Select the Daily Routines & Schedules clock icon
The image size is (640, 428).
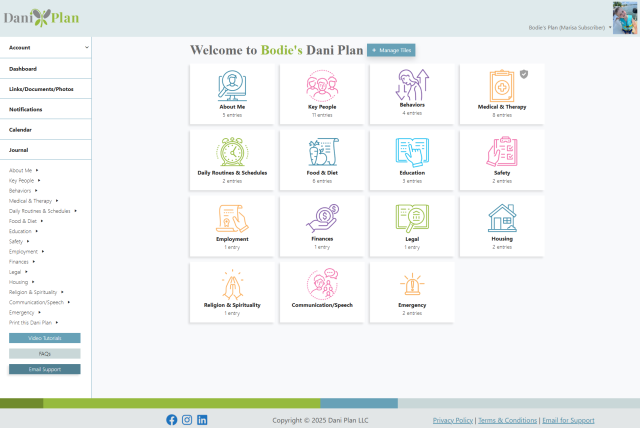(x=233, y=152)
